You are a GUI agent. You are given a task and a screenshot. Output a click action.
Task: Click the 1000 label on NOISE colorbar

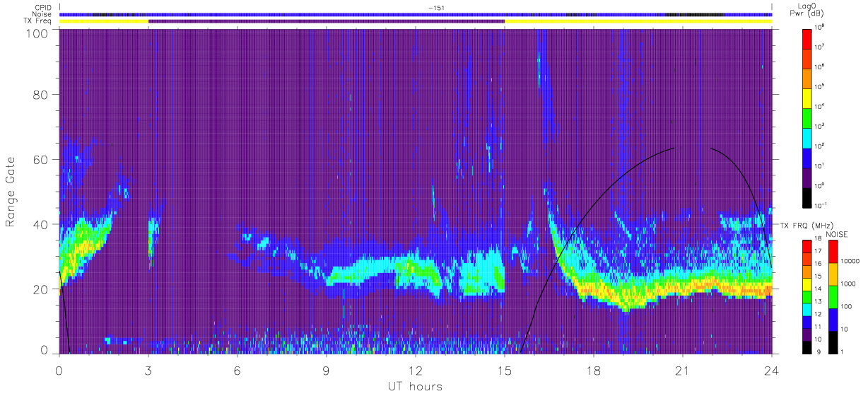click(x=848, y=284)
